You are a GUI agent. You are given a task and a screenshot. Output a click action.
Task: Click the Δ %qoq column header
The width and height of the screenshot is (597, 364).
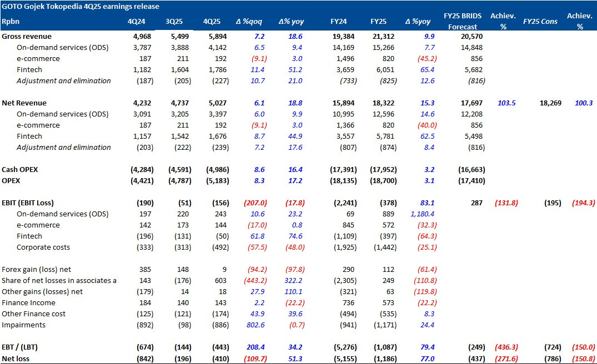coord(249,22)
